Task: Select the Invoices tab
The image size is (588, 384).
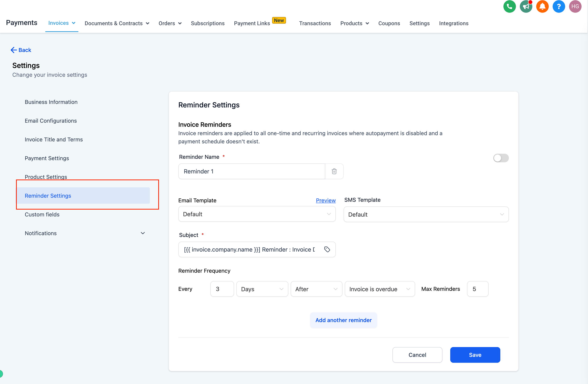Action: click(x=61, y=23)
